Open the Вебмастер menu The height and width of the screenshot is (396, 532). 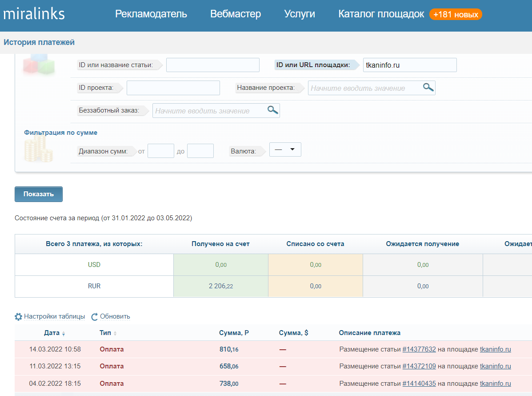pyautogui.click(x=236, y=14)
